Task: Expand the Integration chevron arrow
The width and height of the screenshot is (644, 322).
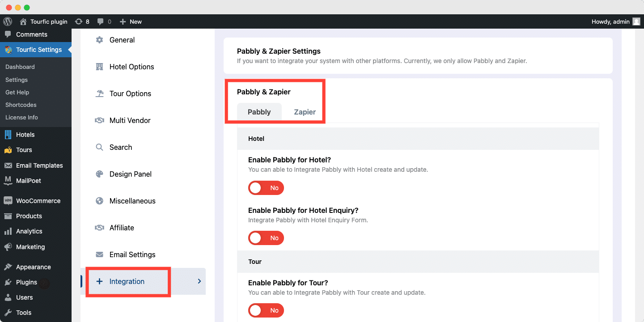Action: (x=199, y=281)
